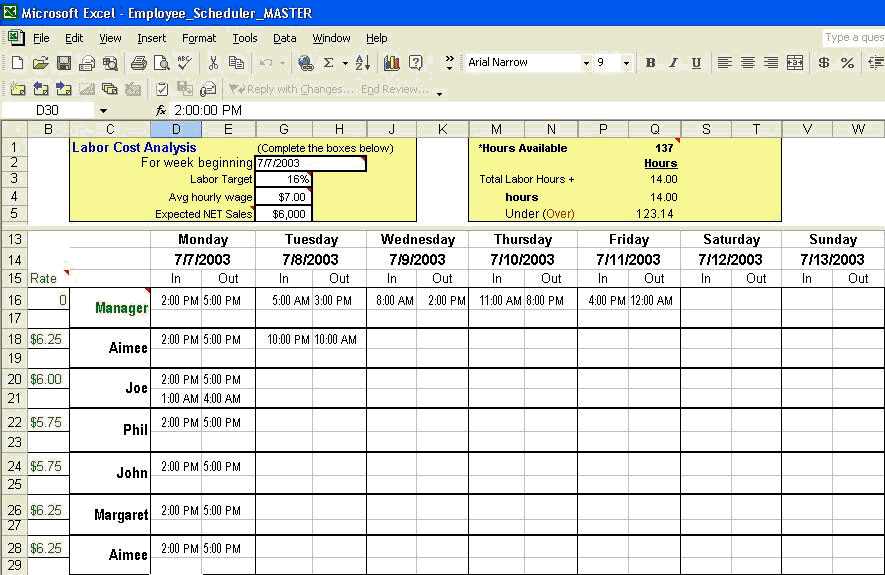This screenshot has height=575, width=885.
Task: Click the AutoSum sigma icon
Action: [x=328, y=63]
